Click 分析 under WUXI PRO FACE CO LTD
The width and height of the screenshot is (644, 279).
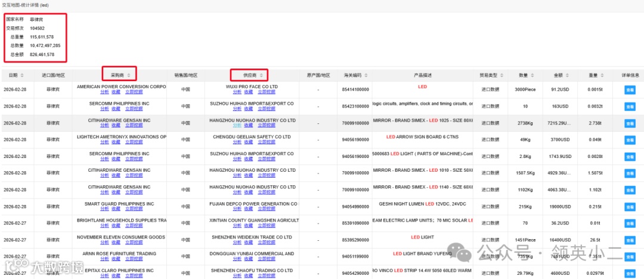tap(237, 92)
